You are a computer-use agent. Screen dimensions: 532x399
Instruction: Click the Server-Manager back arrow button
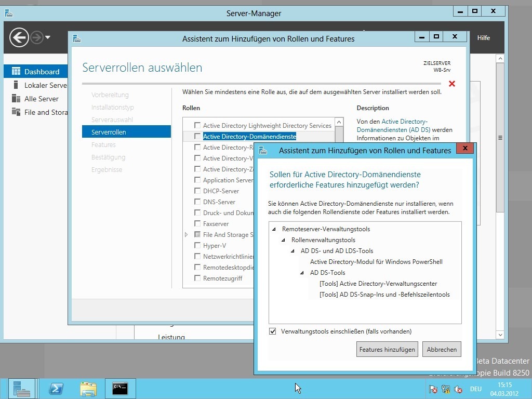[x=19, y=37]
